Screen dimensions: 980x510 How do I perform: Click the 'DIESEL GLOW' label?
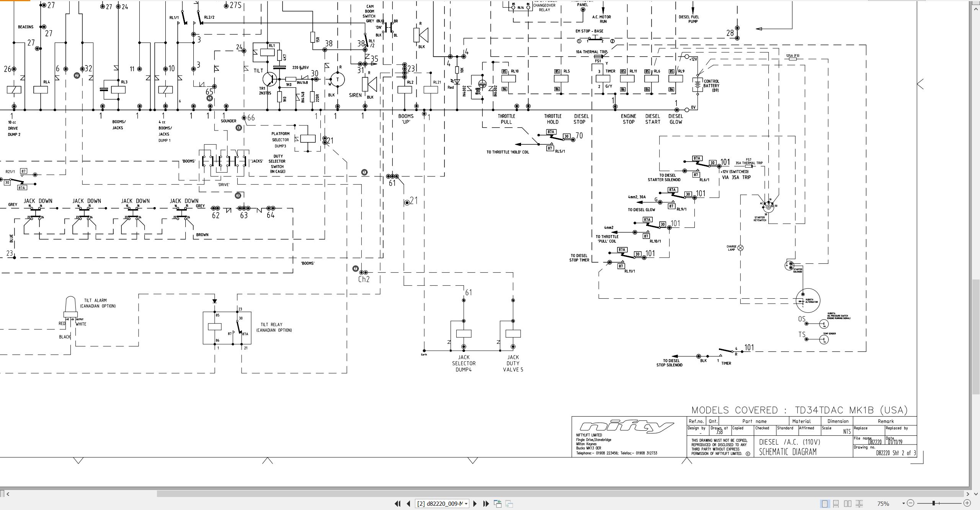coord(676,119)
